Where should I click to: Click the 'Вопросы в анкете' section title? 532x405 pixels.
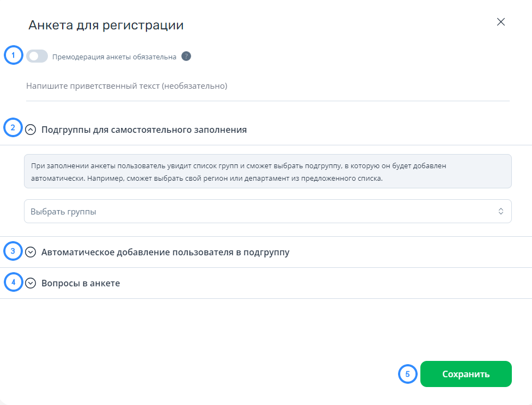coord(81,283)
